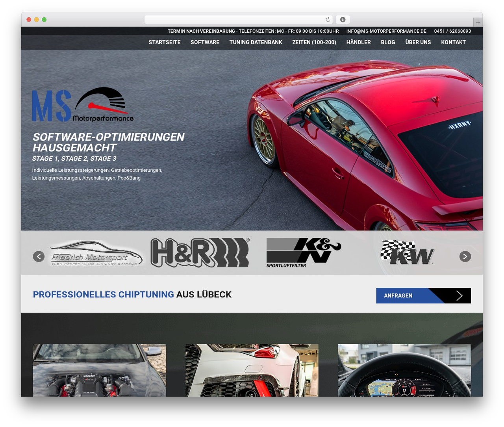Open the Software menu item
This screenshot has width=504, height=427.
(x=205, y=42)
